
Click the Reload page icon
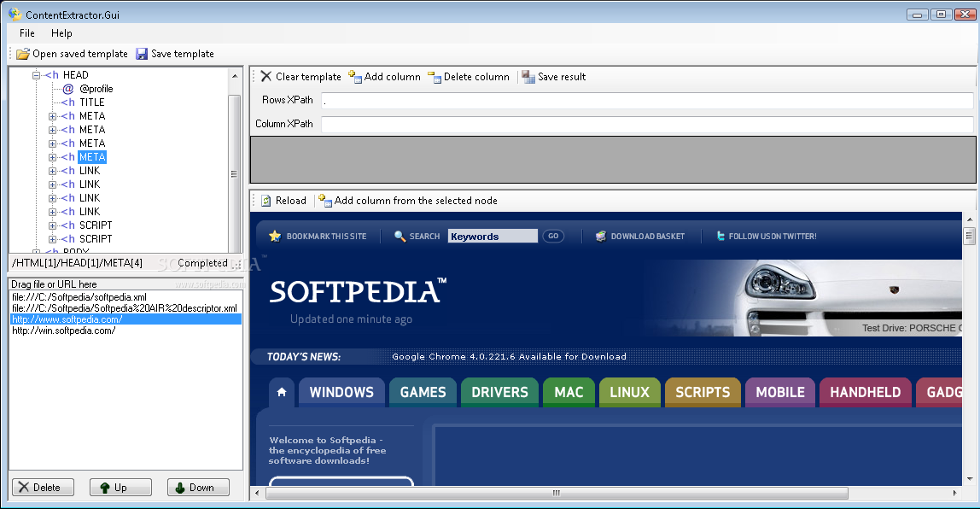pyautogui.click(x=266, y=200)
